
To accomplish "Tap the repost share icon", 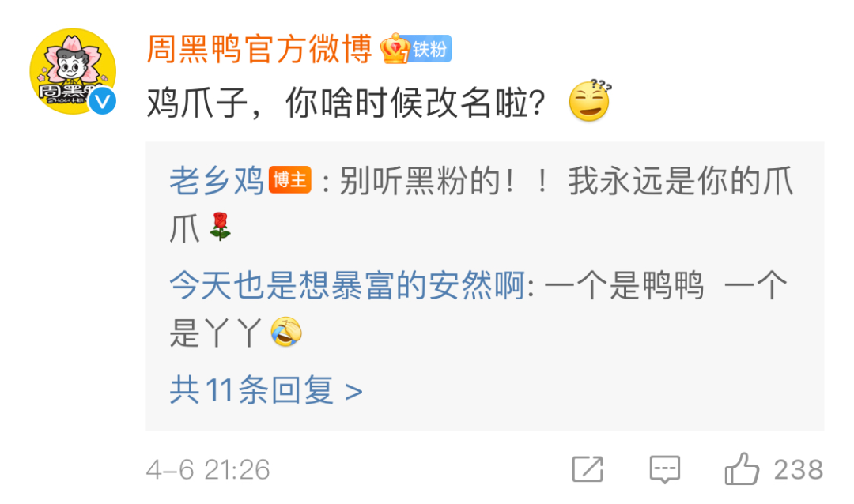I will (588, 469).
